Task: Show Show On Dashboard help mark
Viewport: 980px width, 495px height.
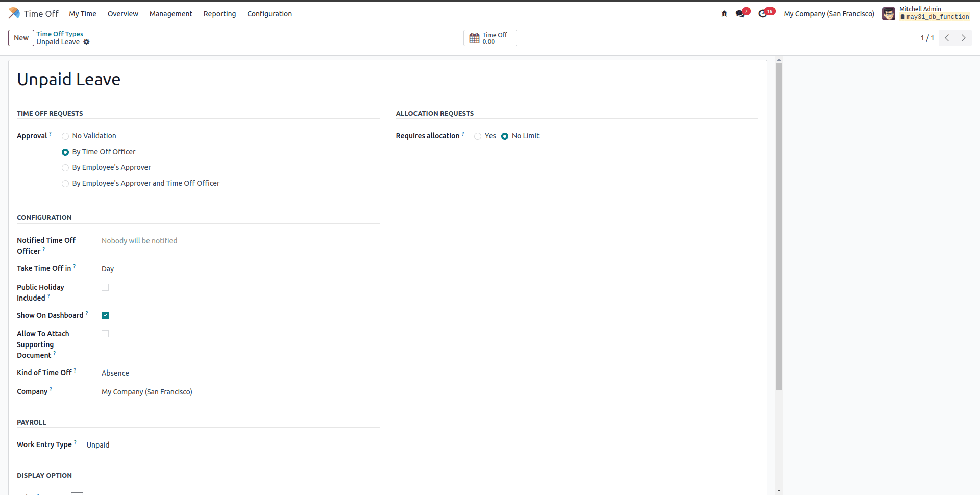Action: coord(87,313)
